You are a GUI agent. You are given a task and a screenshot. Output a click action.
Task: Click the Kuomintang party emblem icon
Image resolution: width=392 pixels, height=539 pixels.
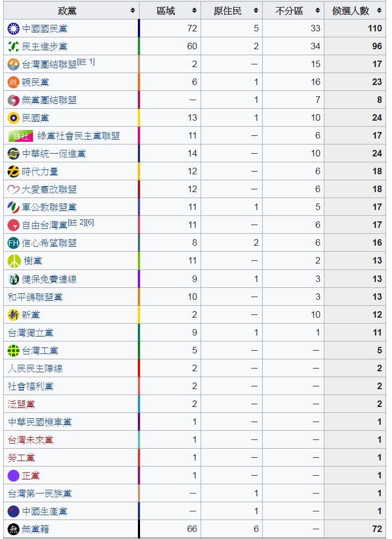14,29
